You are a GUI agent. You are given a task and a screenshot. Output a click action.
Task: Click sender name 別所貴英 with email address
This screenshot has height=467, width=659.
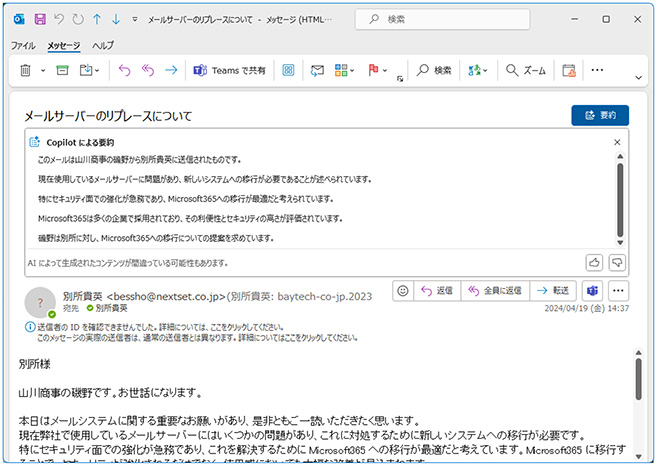coord(217,296)
